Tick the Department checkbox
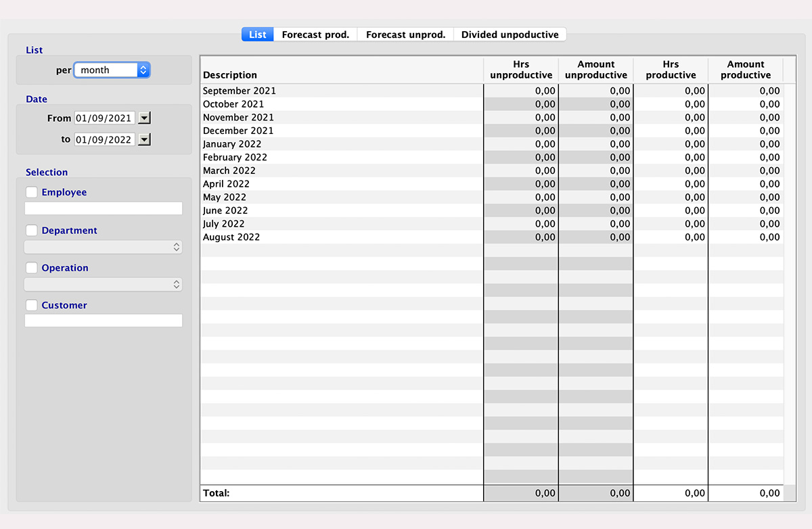The width and height of the screenshot is (812, 529). [x=31, y=231]
